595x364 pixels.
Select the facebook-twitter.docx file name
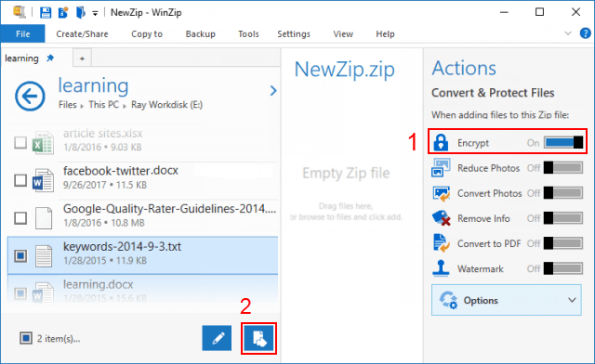coord(121,171)
